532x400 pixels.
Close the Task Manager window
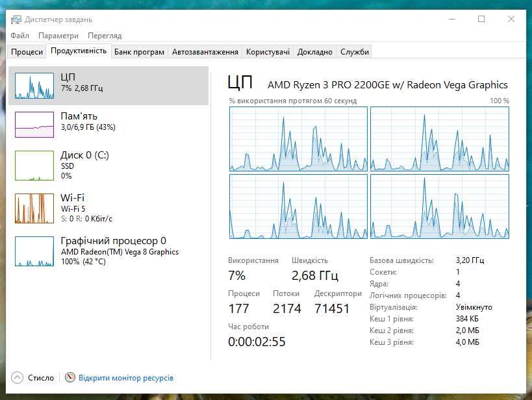(511, 19)
